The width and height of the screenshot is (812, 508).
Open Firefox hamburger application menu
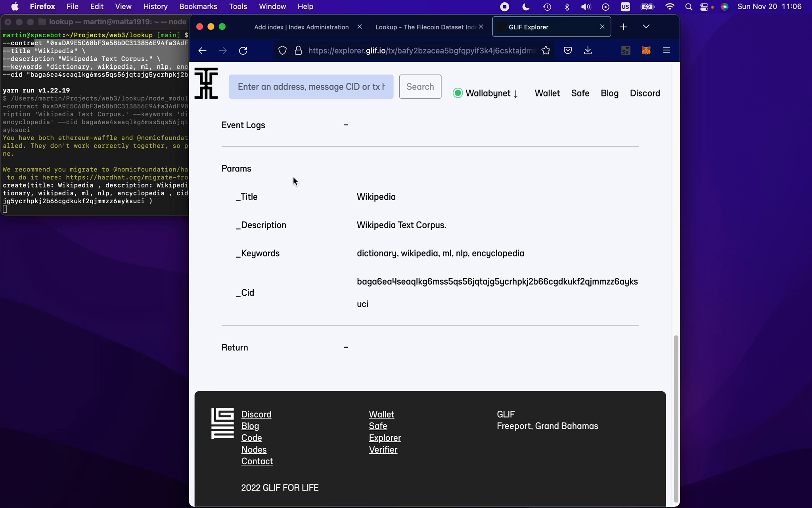click(x=666, y=50)
